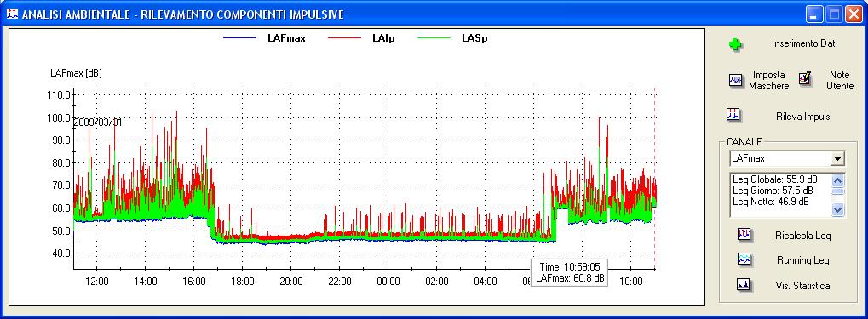
Task: Click the 16:00 time axis label
Action: pos(193,282)
